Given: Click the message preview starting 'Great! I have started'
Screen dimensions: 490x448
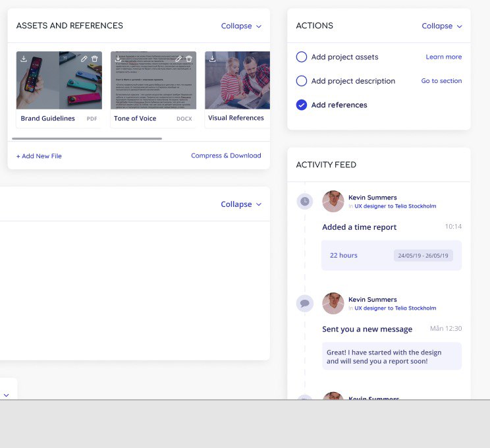Looking at the screenshot, I should 392,356.
